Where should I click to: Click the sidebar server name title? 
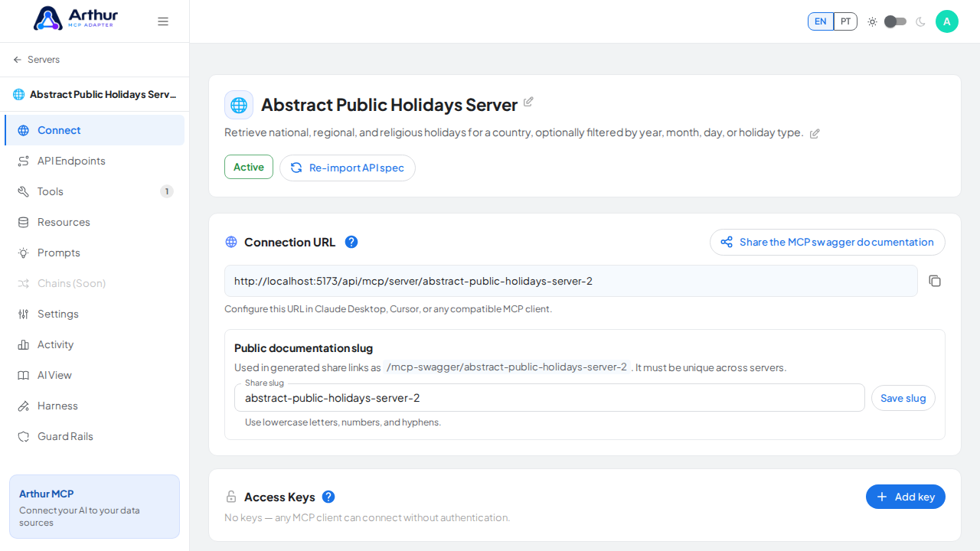click(103, 94)
